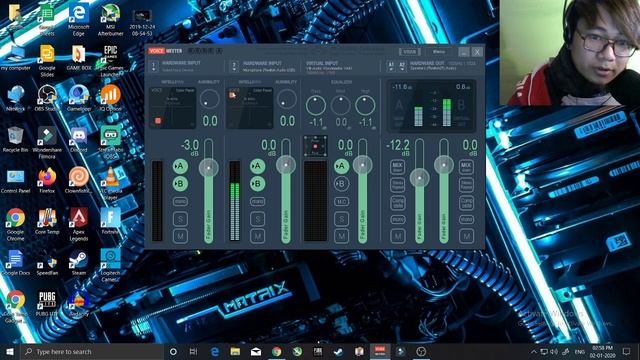
Task: Toggle mono on hardware input 1
Action: pyautogui.click(x=180, y=201)
